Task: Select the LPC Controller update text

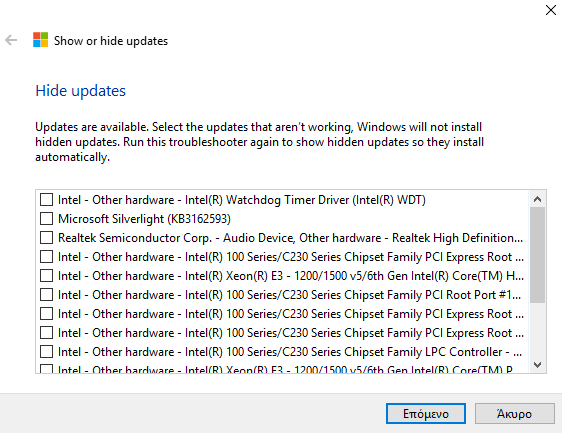Action: click(x=290, y=352)
